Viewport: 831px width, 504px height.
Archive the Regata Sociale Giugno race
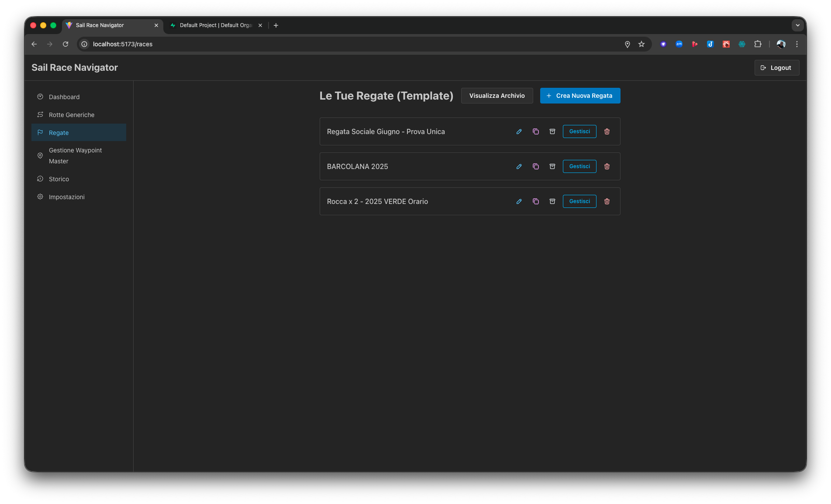coord(552,131)
